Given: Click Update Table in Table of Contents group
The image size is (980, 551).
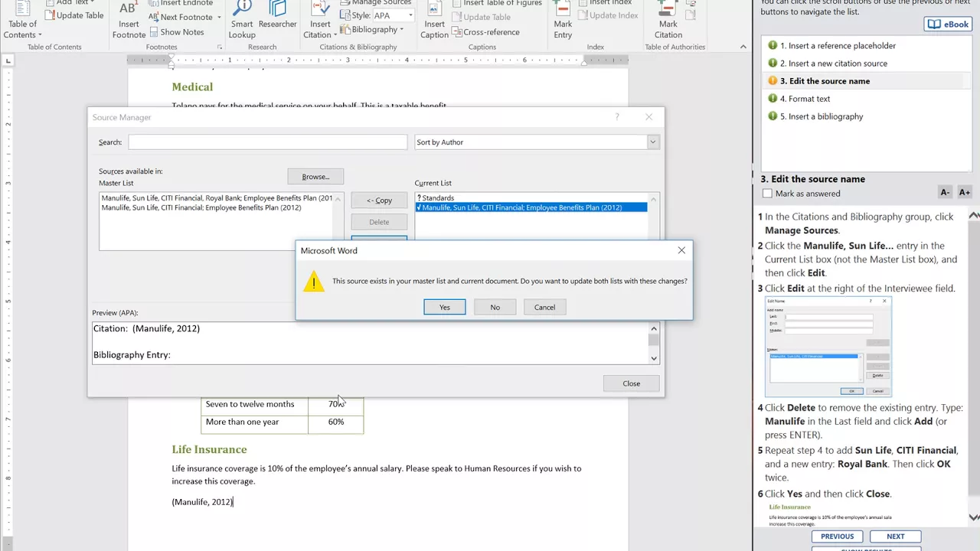Looking at the screenshot, I should pyautogui.click(x=73, y=15).
